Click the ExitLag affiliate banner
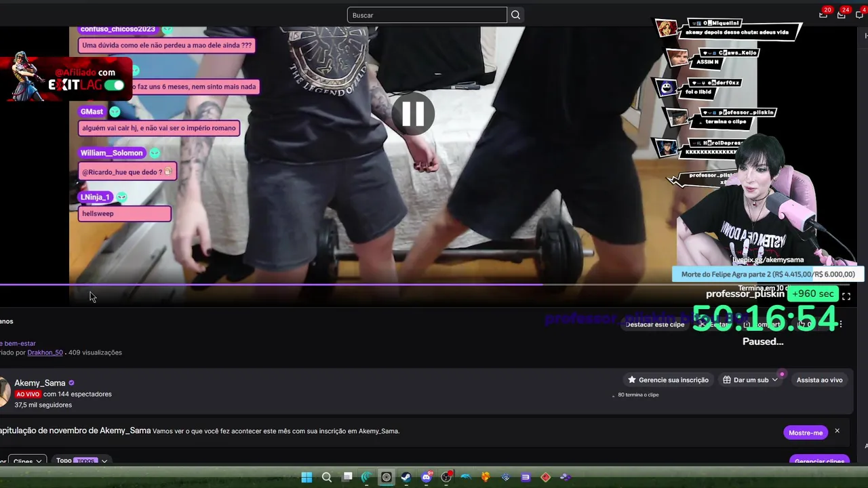Viewport: 868px width, 488px height. click(66, 77)
